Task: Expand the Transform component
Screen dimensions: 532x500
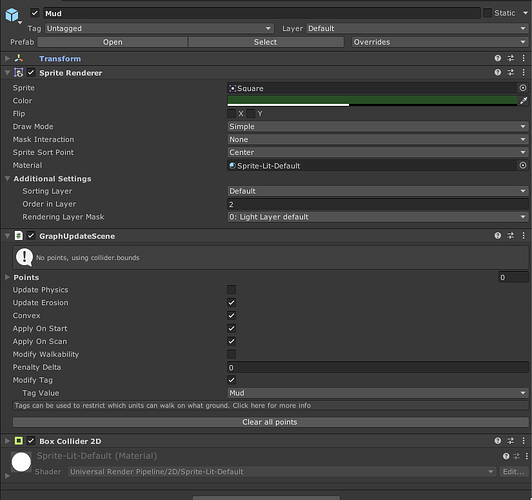Action: [7, 58]
